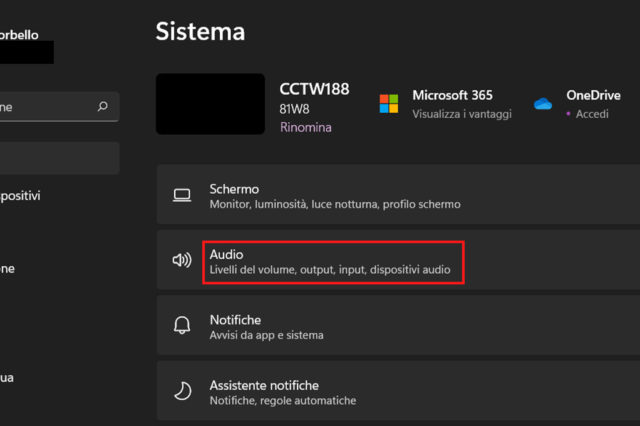Focus the settings search field

click(x=45, y=106)
